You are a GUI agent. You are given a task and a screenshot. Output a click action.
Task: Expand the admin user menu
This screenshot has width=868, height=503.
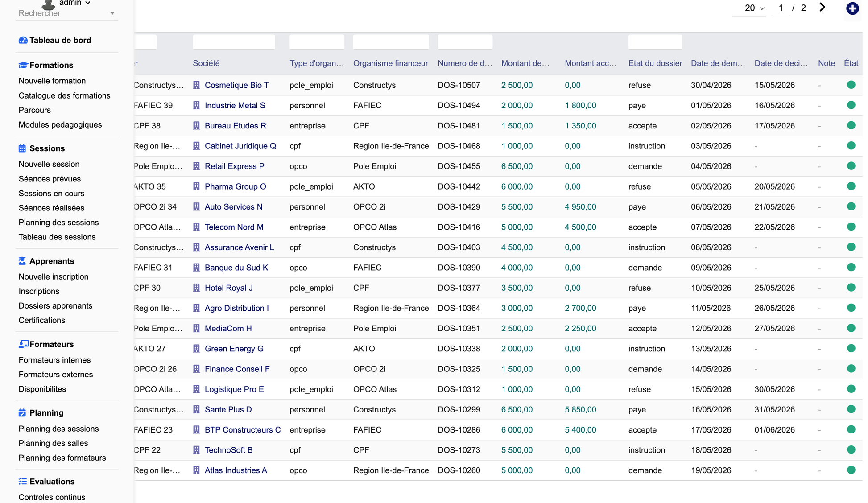[x=74, y=3]
